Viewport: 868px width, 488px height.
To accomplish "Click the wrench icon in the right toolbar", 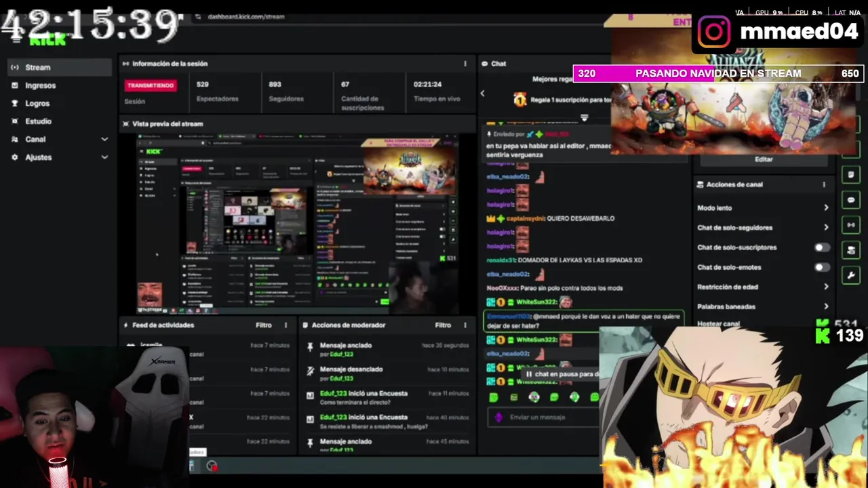I will 851,275.
